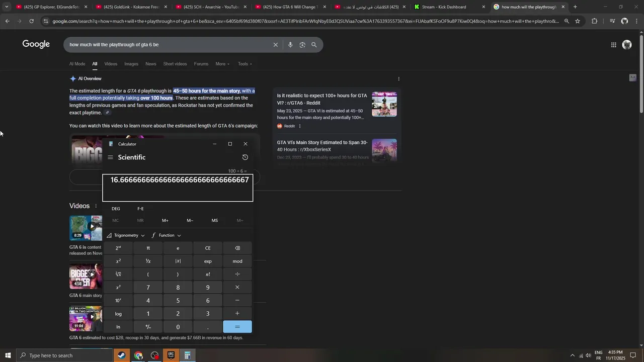The height and width of the screenshot is (362, 644).
Task: Click the x squared key
Action: coord(118,261)
